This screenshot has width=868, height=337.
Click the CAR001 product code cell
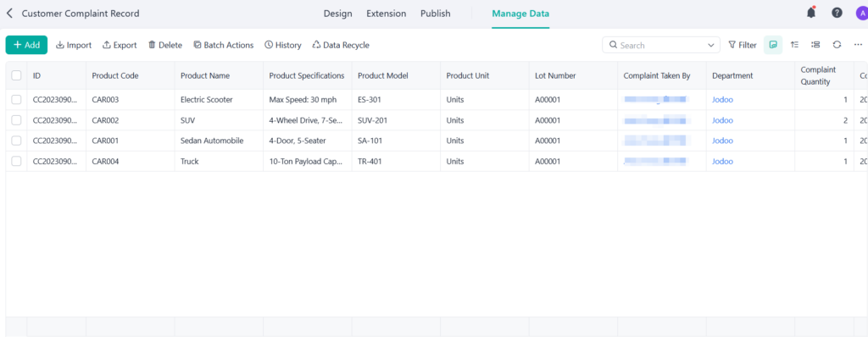[x=130, y=141]
